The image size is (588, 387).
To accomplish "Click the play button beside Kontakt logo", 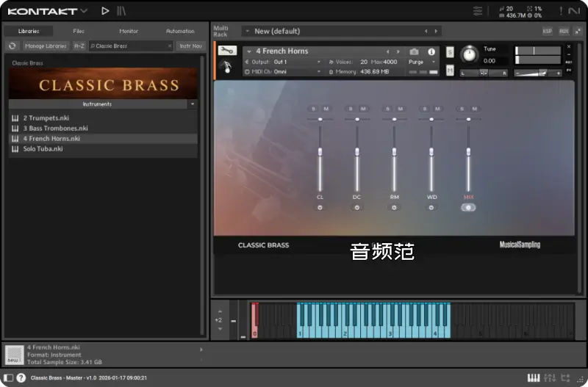I will pyautogui.click(x=105, y=11).
